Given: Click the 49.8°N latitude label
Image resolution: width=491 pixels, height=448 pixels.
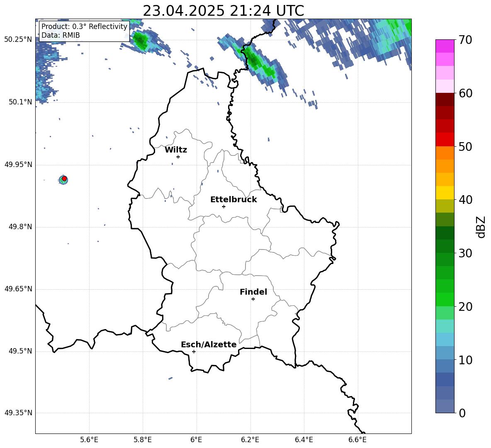Looking at the screenshot, I should tap(20, 227).
